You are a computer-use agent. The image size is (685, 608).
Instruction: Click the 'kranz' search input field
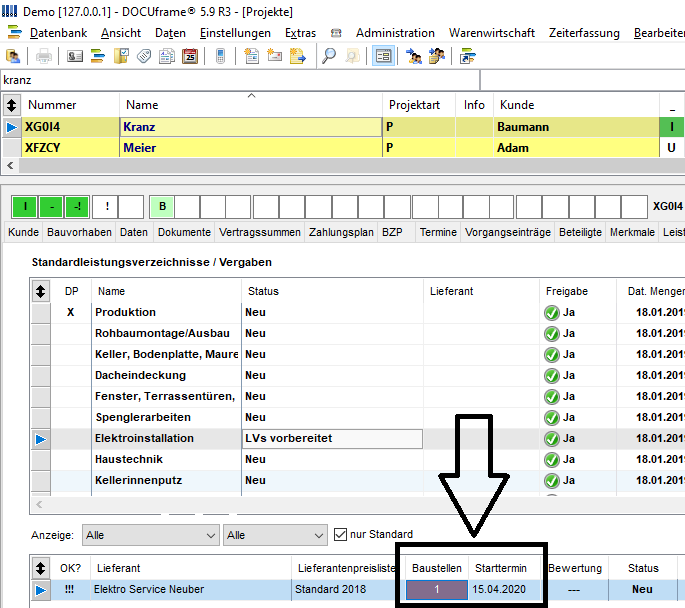click(x=240, y=80)
